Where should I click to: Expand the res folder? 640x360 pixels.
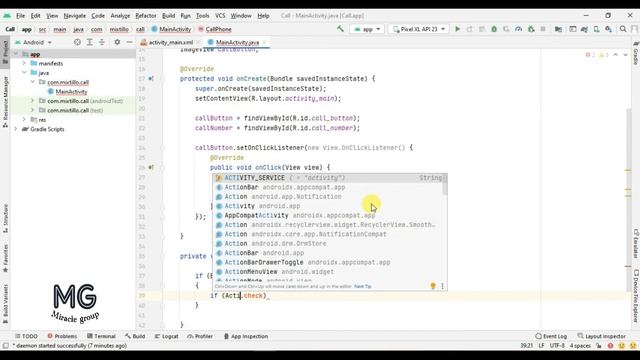tap(24, 120)
